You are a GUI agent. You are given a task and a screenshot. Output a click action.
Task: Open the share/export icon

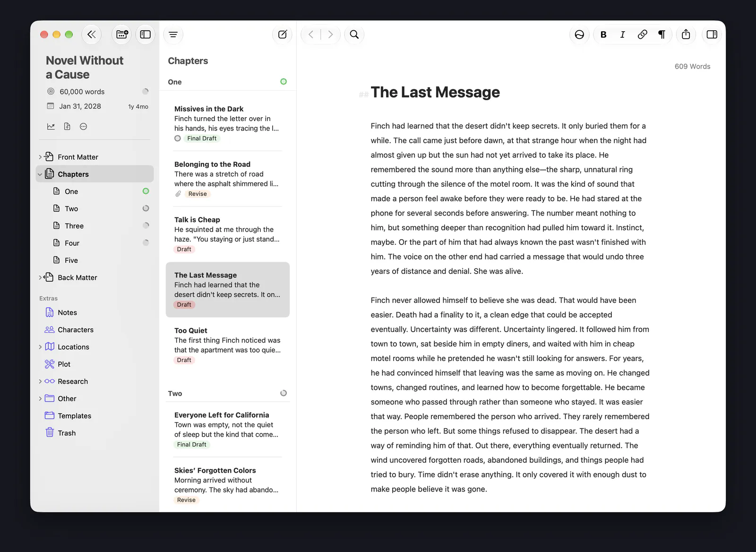click(x=686, y=34)
